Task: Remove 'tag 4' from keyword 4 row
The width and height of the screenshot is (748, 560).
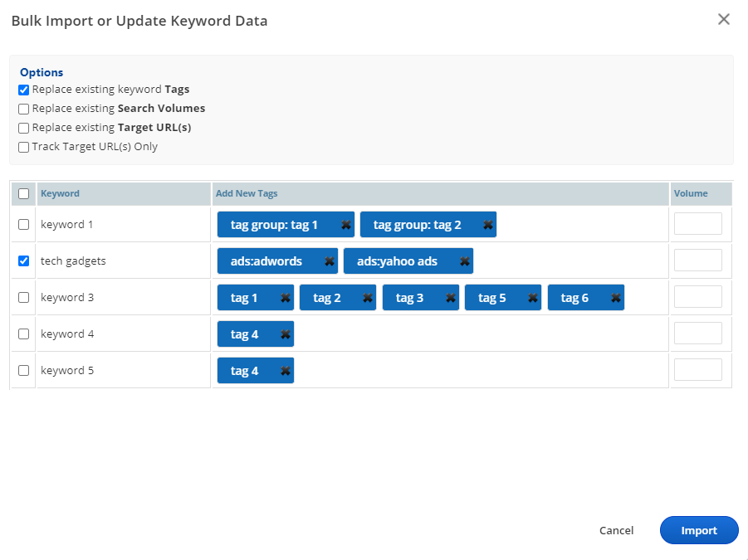Action: pos(286,334)
